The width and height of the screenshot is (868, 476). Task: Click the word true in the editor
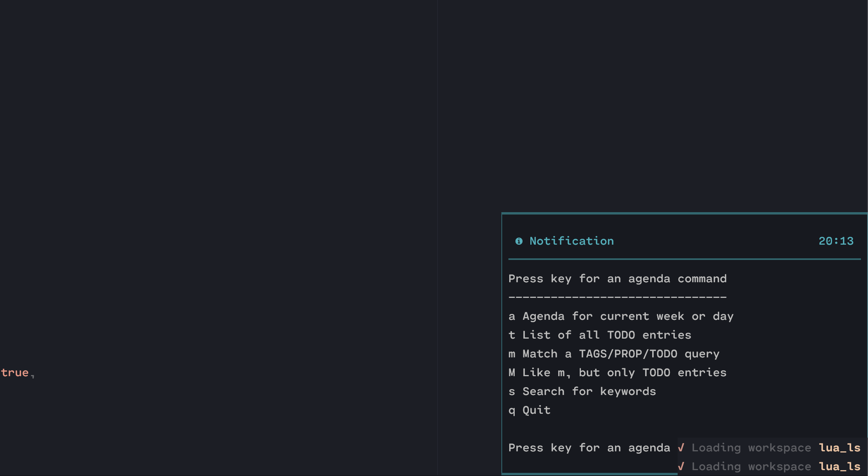[x=15, y=372]
